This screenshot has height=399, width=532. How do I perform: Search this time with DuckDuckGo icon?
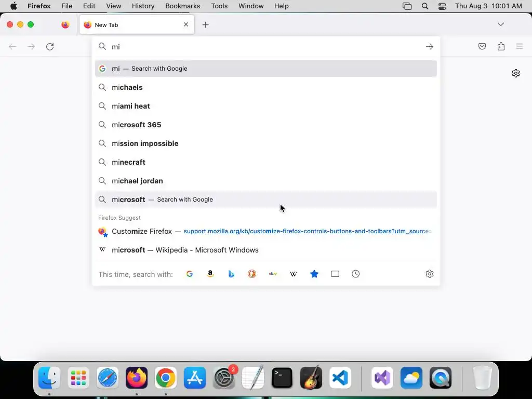point(252,274)
